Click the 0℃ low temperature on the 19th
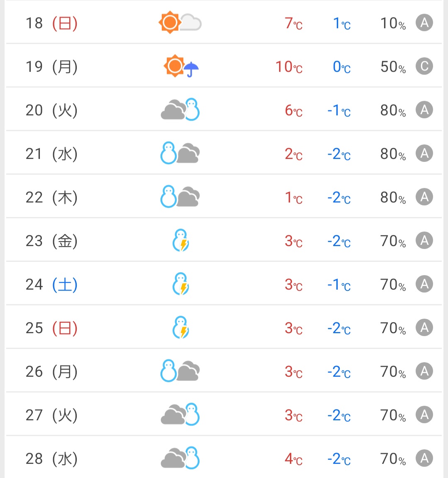Screen dimensions: 448x478 click(342, 67)
